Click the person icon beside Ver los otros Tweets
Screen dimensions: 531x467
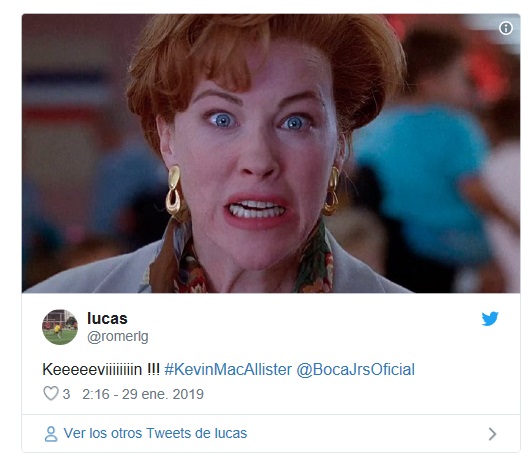pos(51,433)
